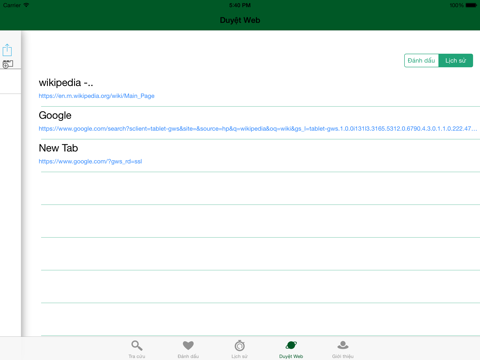Tap the Giới thiệu tab label
Screen dimensions: 480x360
[x=343, y=356]
